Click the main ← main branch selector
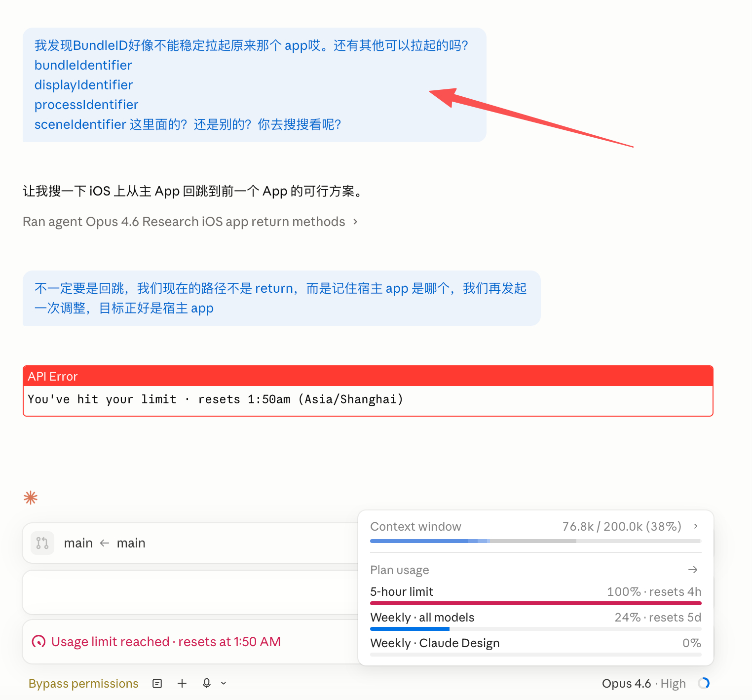 105,543
